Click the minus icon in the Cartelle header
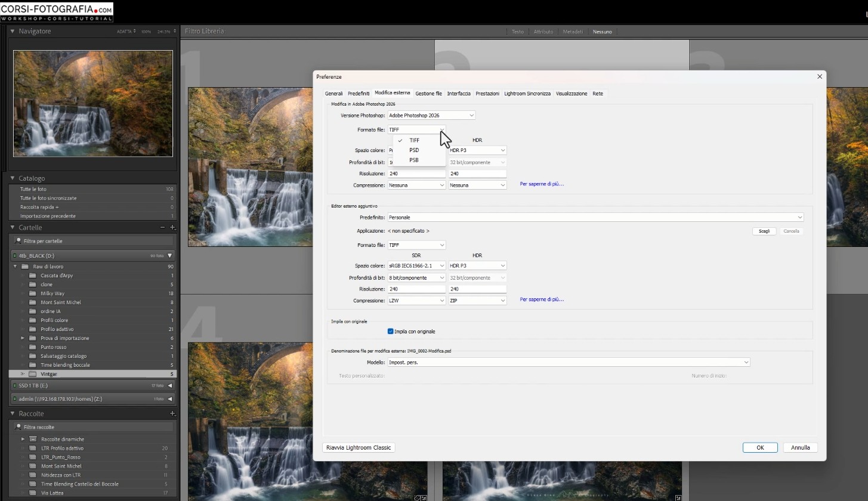Screen dimensions: 868x501 coord(162,227)
